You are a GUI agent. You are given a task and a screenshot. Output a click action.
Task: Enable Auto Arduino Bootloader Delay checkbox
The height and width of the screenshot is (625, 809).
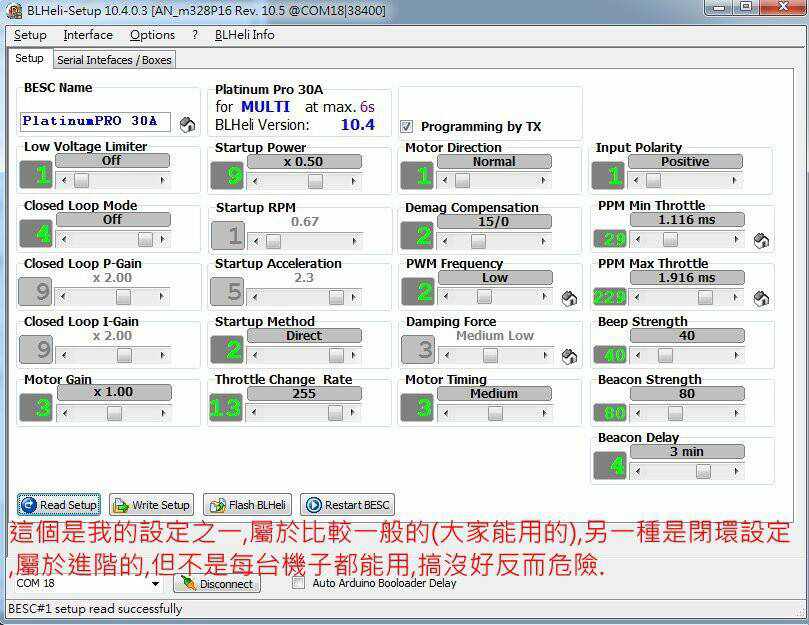pos(298,583)
